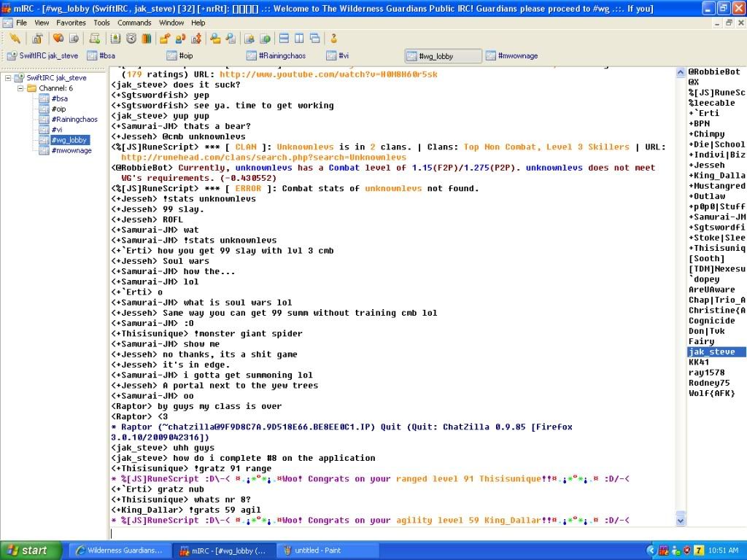747x560 pixels.
Task: Open the Window menu
Action: point(171,23)
